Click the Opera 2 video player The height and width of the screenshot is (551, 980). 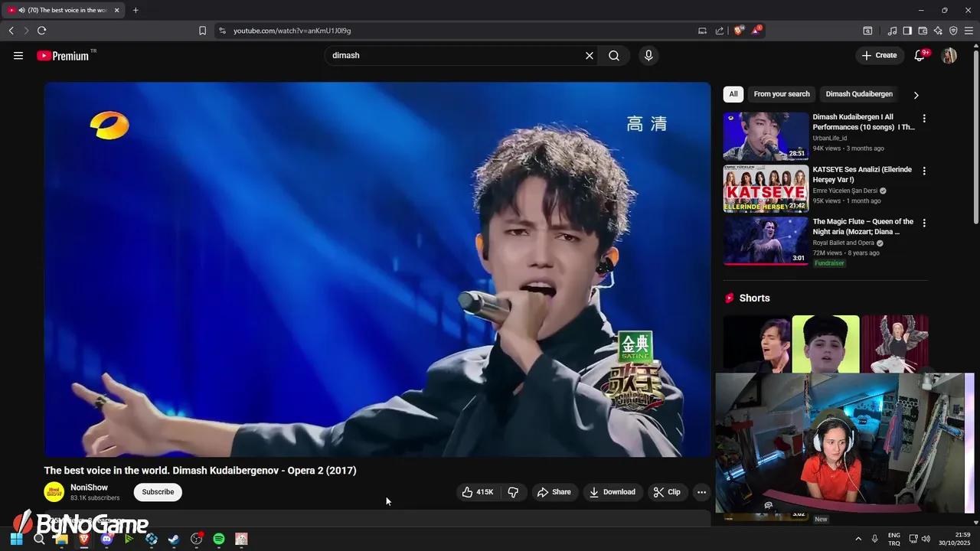pos(377,269)
